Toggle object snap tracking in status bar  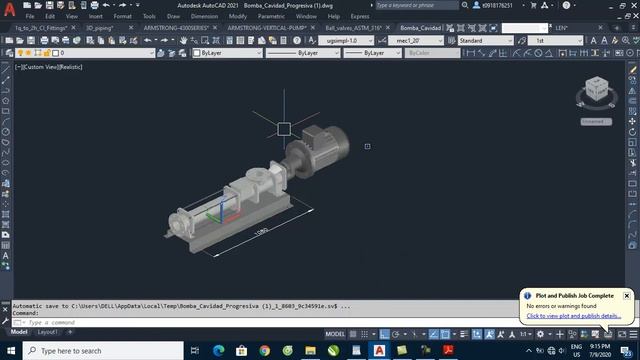[434, 334]
